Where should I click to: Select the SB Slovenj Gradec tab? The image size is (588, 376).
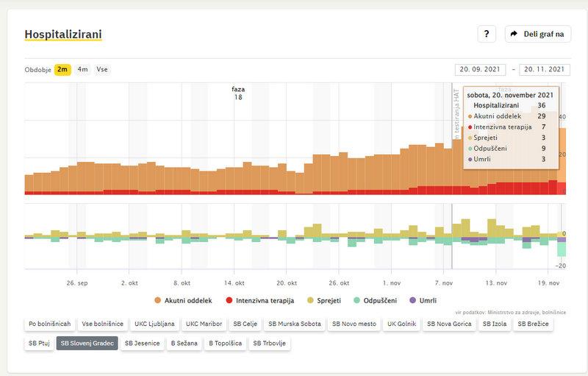tap(87, 343)
